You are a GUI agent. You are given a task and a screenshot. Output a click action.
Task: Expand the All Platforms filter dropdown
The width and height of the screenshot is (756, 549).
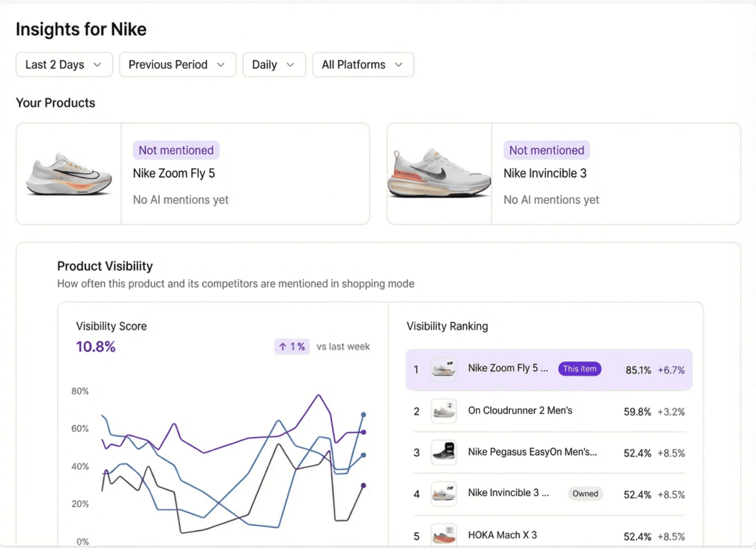(x=362, y=65)
